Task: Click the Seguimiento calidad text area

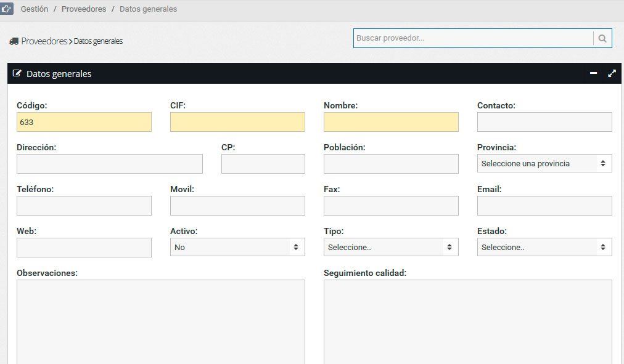Action: [x=467, y=322]
